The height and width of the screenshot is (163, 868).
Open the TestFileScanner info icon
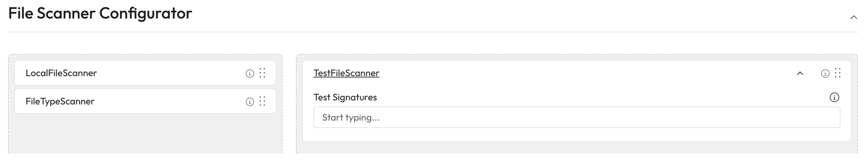(825, 74)
